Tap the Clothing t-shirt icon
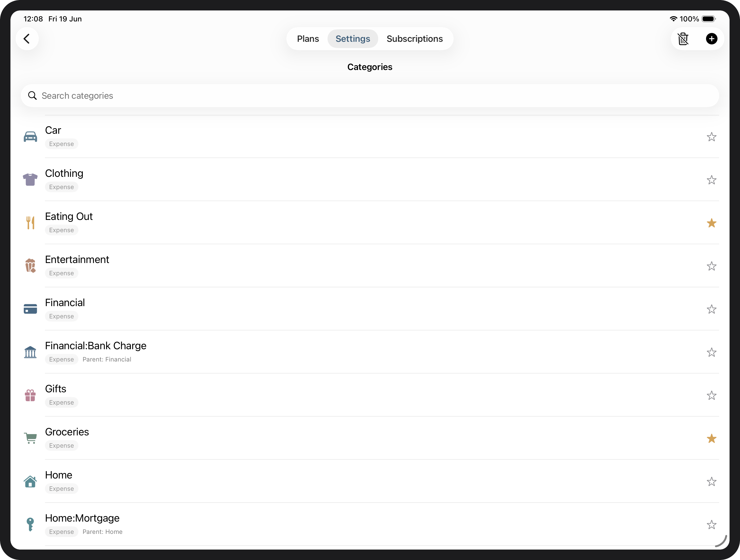 click(x=31, y=180)
